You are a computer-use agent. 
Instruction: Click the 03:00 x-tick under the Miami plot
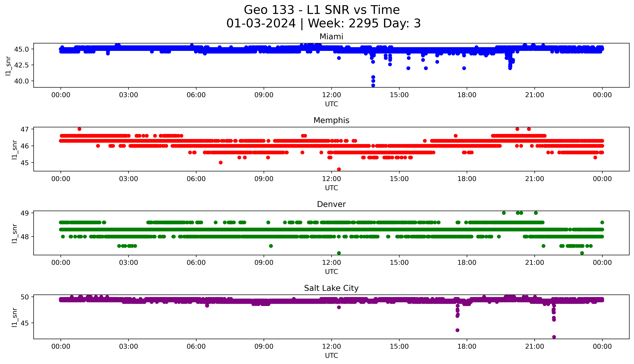coord(129,95)
